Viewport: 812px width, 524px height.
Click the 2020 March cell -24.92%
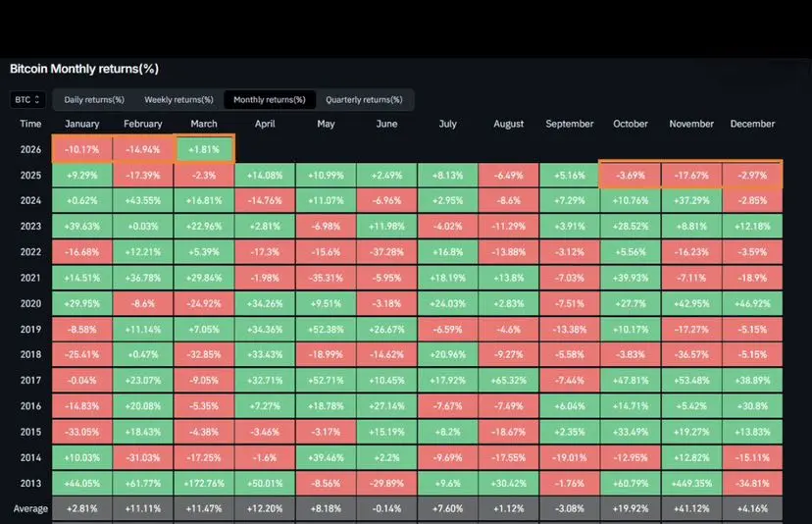[204, 303]
